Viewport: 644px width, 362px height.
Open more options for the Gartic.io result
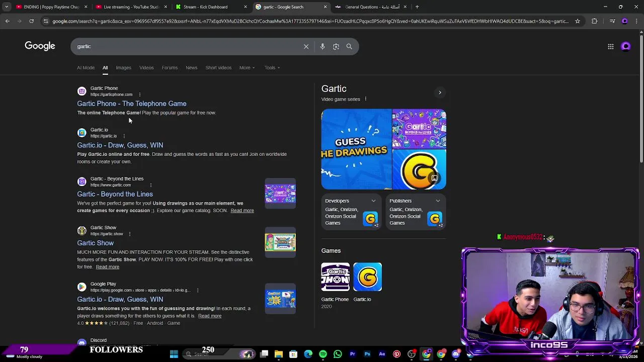124,136
